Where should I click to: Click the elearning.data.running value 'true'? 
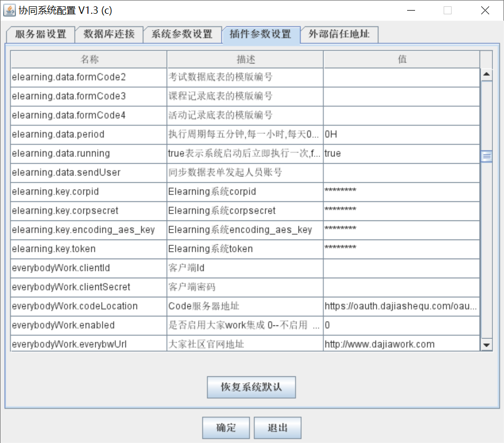401,154
